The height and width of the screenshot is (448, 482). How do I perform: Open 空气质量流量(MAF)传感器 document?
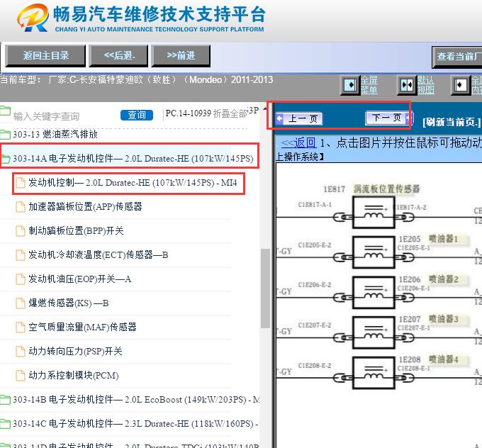tap(82, 327)
